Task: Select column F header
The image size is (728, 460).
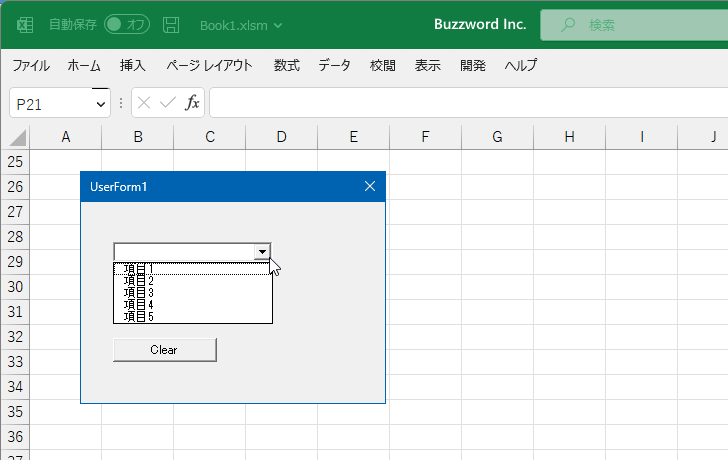Action: point(425,137)
